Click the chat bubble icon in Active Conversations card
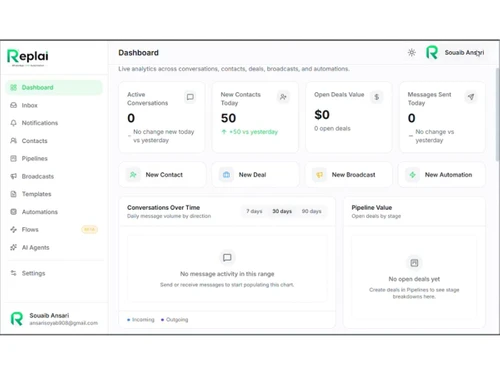The image size is (500, 375). coord(190,97)
